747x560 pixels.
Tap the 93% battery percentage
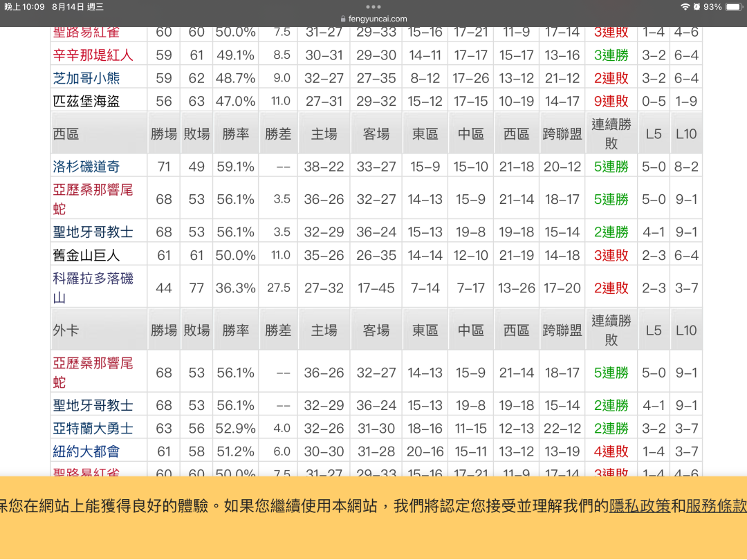tap(712, 7)
